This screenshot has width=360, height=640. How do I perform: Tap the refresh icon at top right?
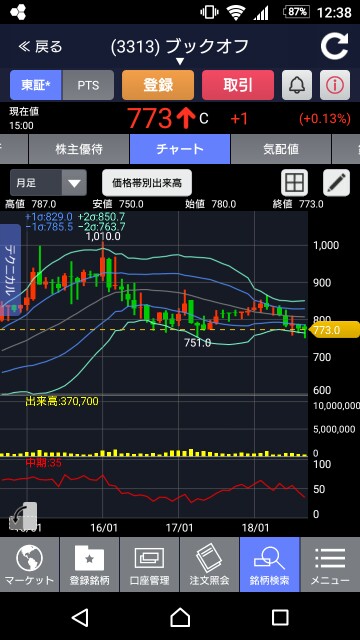[334, 47]
